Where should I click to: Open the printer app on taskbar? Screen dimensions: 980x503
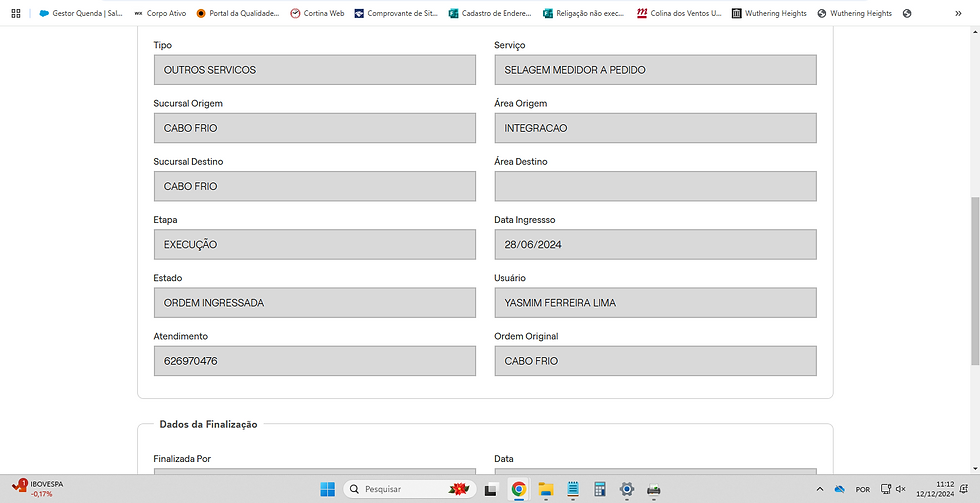pyautogui.click(x=654, y=489)
